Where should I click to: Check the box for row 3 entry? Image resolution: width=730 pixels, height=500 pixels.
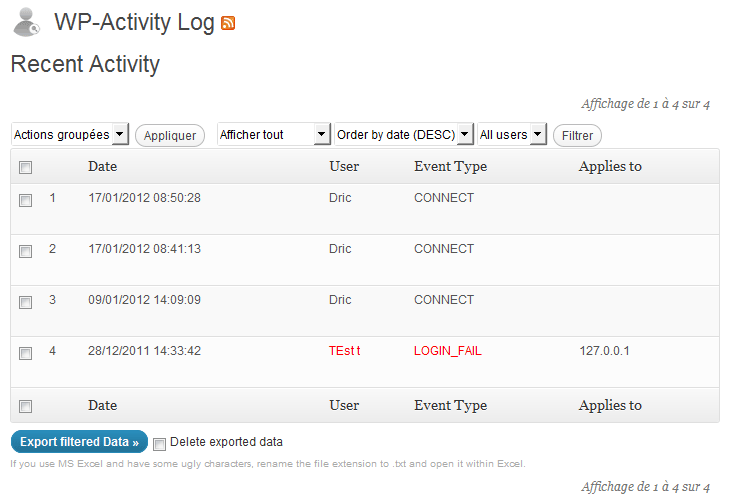pos(26,303)
